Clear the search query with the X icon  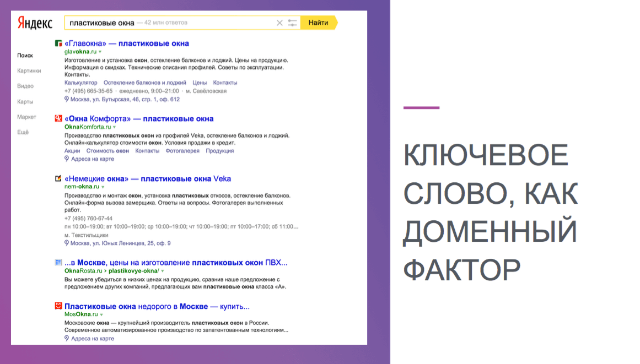(279, 23)
